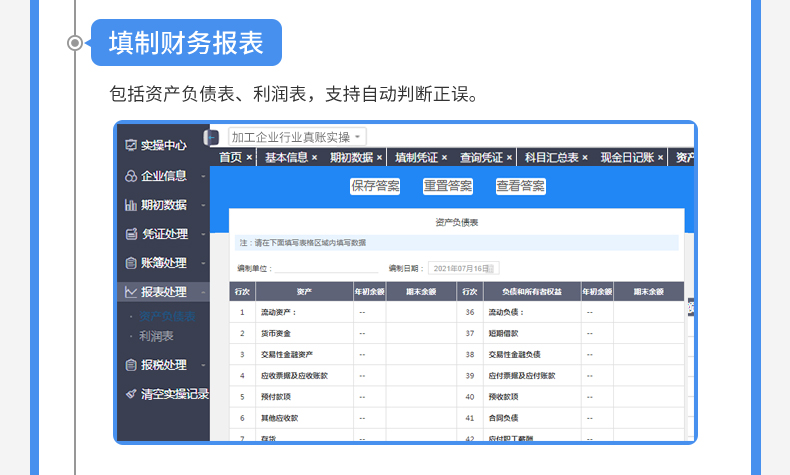This screenshot has height=475, width=790.
Task: Click the 实操中心 sidebar icon
Action: pyautogui.click(x=130, y=145)
